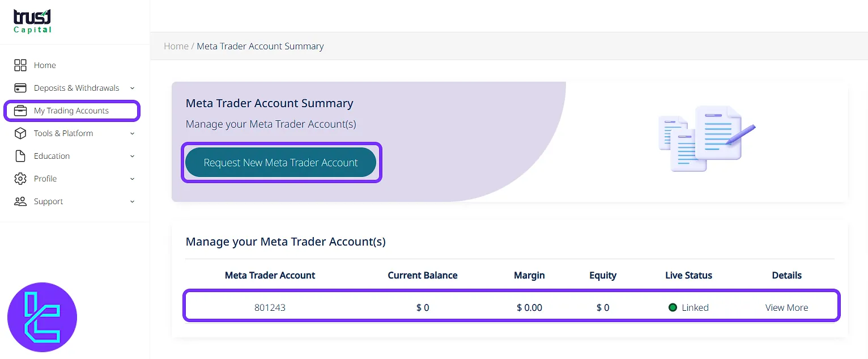Expand the Support chevron
Viewport: 868px width, 359px height.
132,201
